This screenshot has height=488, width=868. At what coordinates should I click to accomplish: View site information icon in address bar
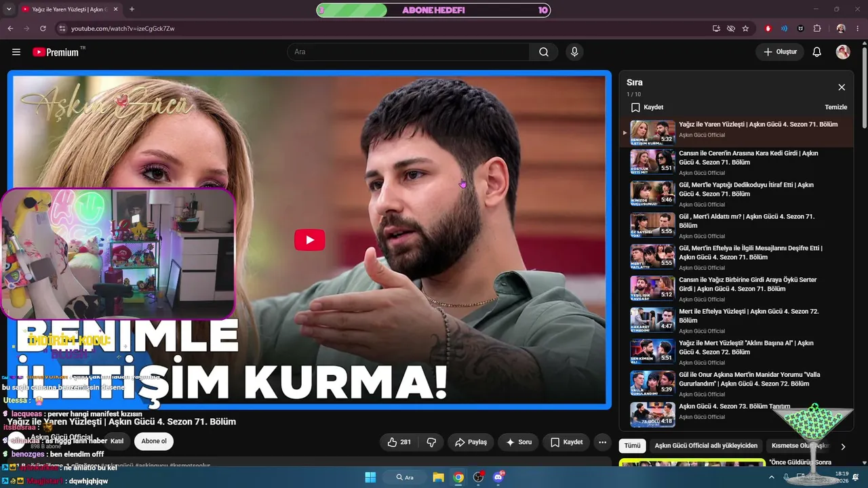pyautogui.click(x=62, y=28)
